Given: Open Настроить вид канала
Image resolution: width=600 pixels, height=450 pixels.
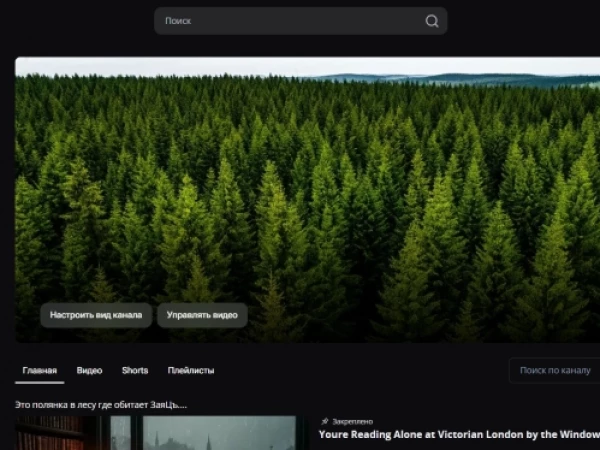Looking at the screenshot, I should [96, 315].
